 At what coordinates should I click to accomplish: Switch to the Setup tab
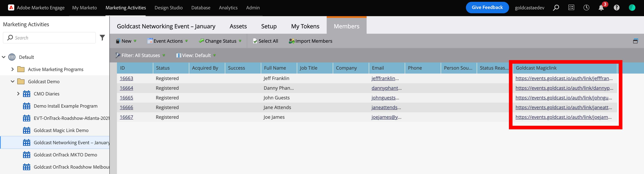pos(269,26)
